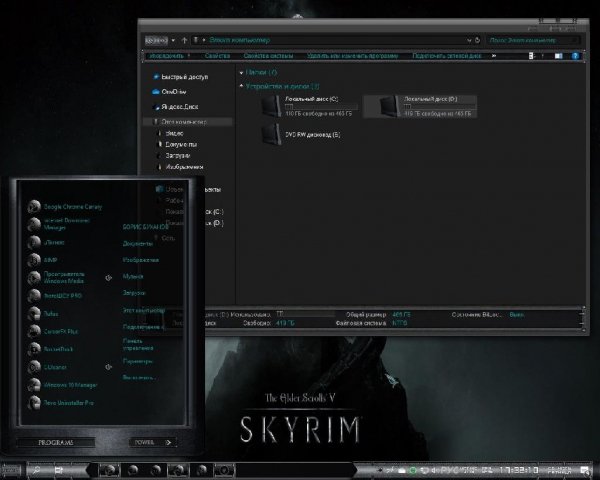This screenshot has height=480, width=600.
Task: Expand power options arrow next to POWER
Action: [x=168, y=442]
